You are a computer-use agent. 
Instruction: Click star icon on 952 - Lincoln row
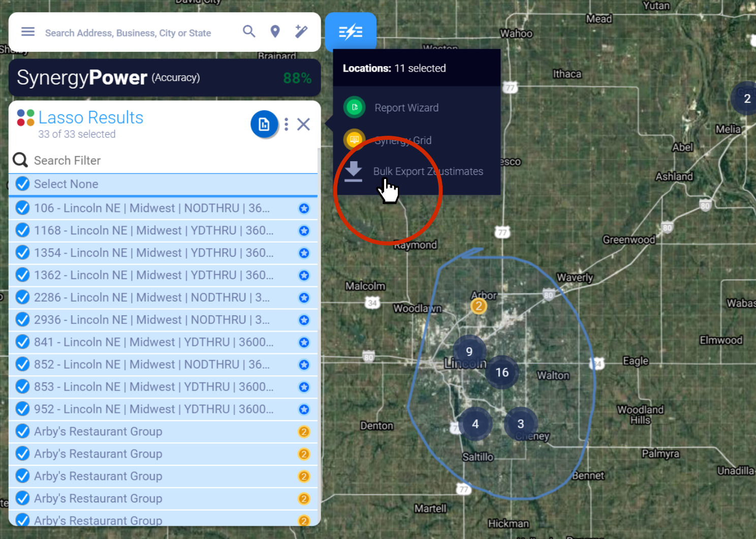pos(304,410)
